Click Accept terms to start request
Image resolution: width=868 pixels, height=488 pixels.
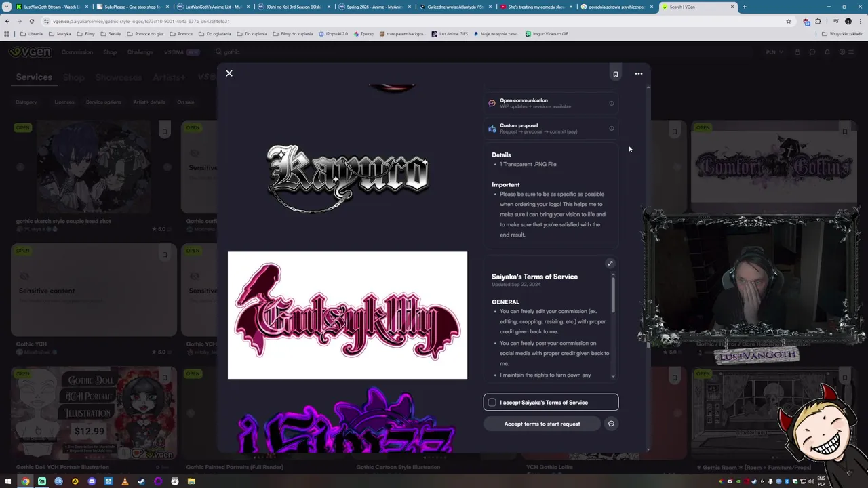[542, 424]
